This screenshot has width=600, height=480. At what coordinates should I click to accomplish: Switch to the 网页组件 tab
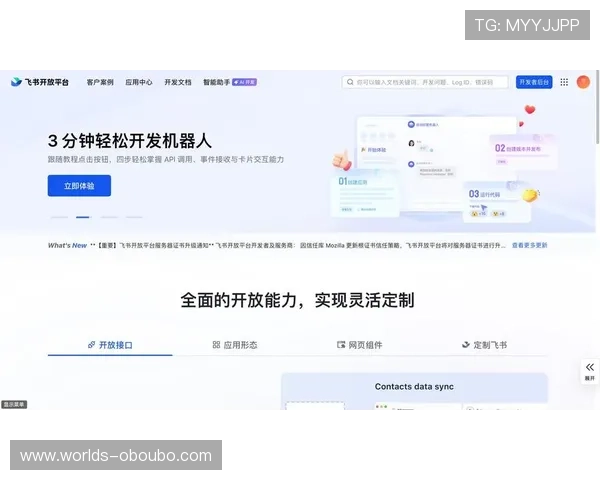359,345
